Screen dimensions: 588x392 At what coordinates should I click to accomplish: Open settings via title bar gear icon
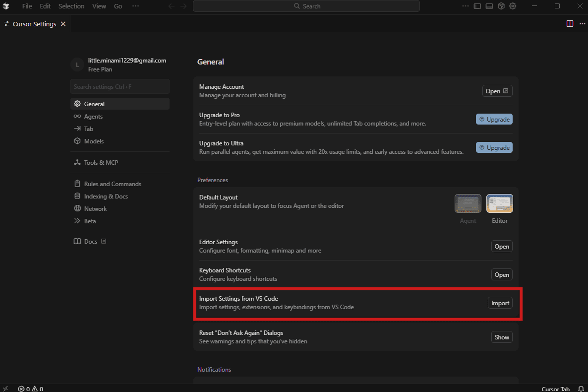(x=513, y=6)
